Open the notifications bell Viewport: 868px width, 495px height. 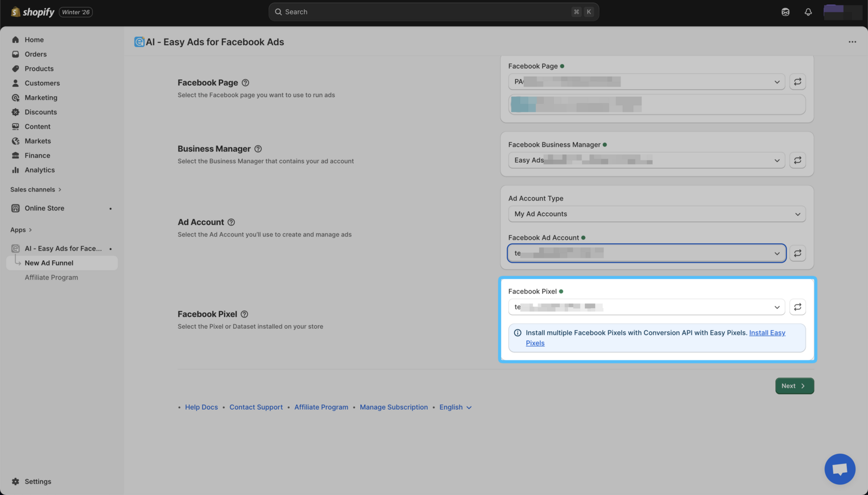point(808,12)
